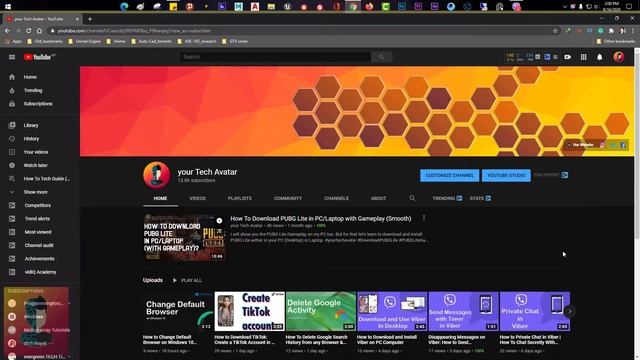Open a new browser tab
640x360 pixels.
(x=90, y=19)
